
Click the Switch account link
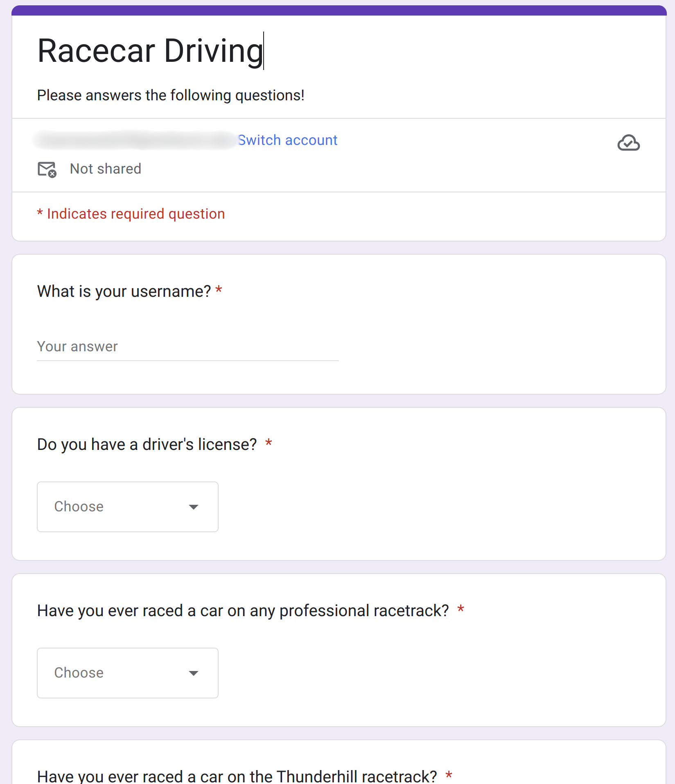(288, 140)
